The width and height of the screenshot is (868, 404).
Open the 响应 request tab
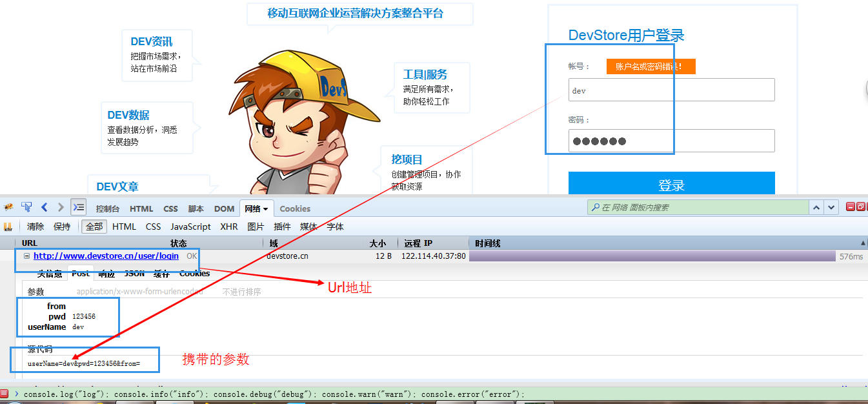pyautogui.click(x=106, y=274)
